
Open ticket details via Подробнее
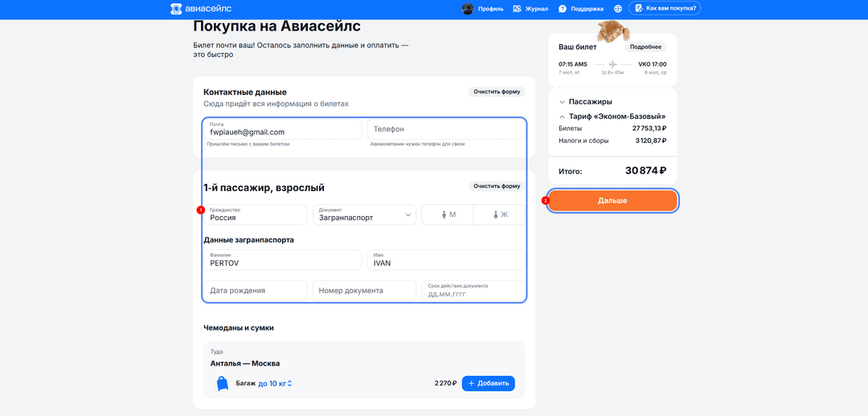tap(646, 47)
